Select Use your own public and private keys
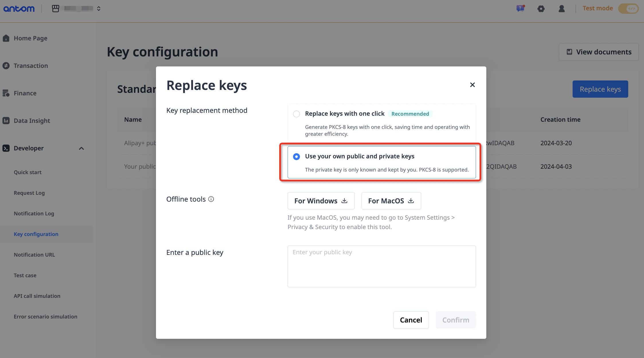This screenshot has height=358, width=644. [296, 156]
